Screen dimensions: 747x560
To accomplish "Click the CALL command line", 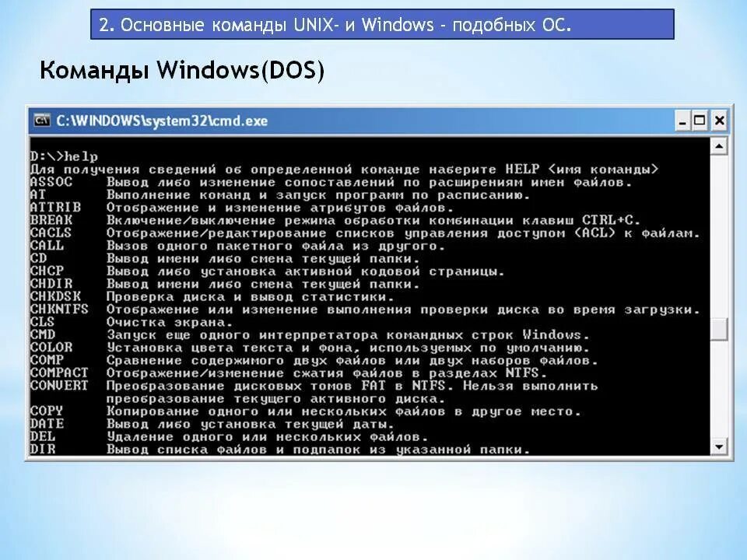I will 237,246.
